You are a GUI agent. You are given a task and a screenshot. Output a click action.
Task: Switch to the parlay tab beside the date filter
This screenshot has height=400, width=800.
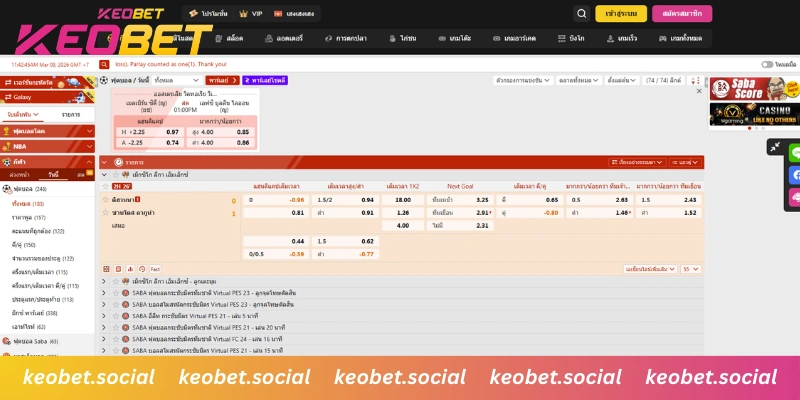click(217, 79)
